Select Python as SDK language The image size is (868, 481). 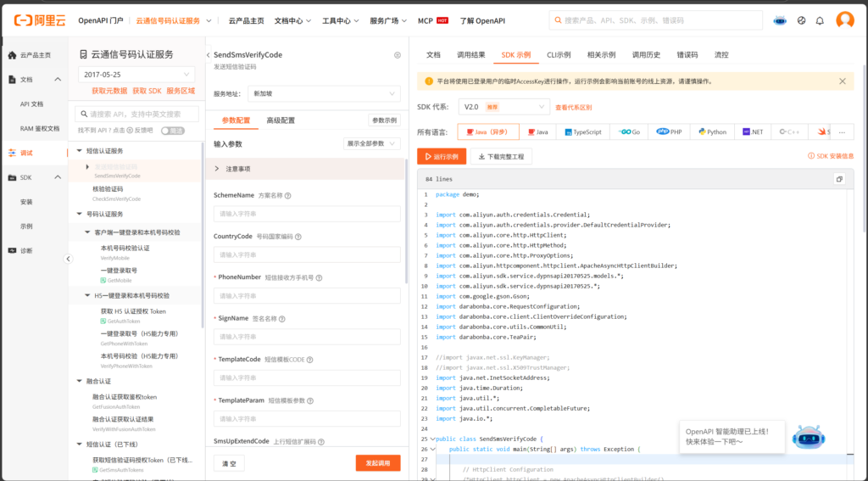coord(712,132)
